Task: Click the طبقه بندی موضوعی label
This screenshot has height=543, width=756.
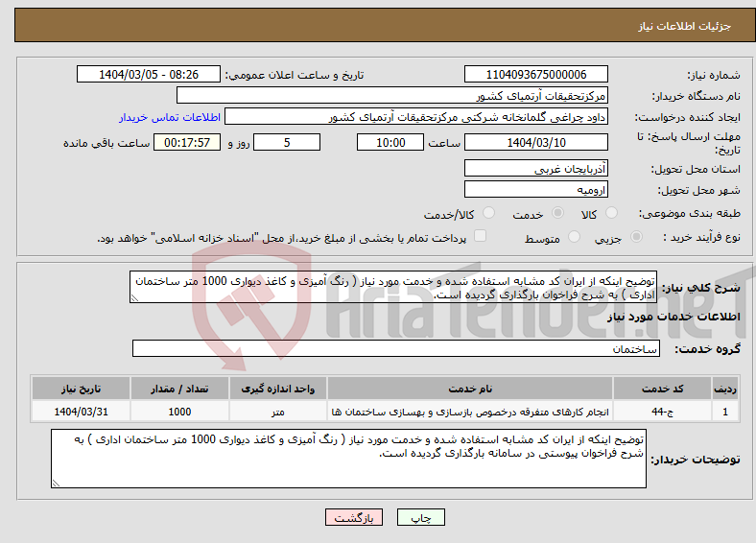Action: (689, 213)
